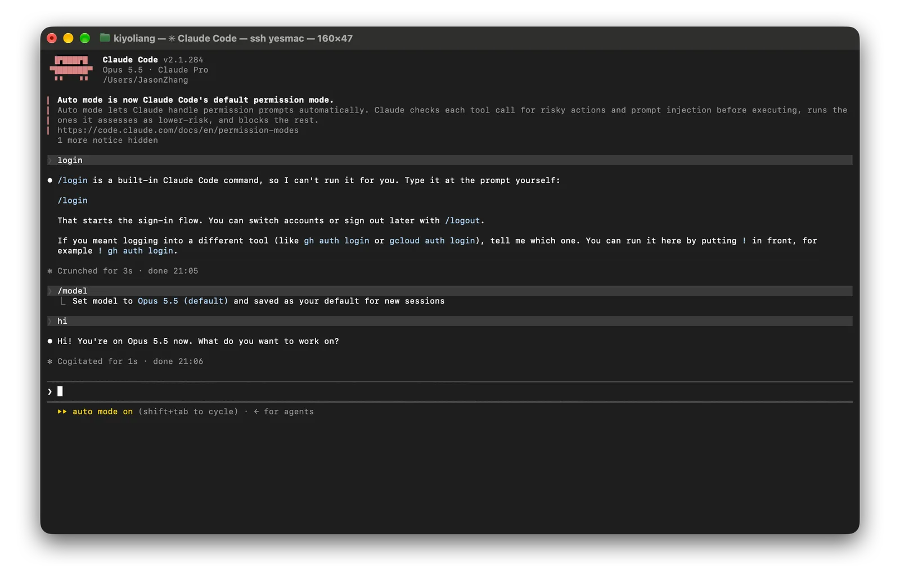The height and width of the screenshot is (588, 900).
Task: Click the '← for agents' hint in the footer
Action: pyautogui.click(x=283, y=412)
